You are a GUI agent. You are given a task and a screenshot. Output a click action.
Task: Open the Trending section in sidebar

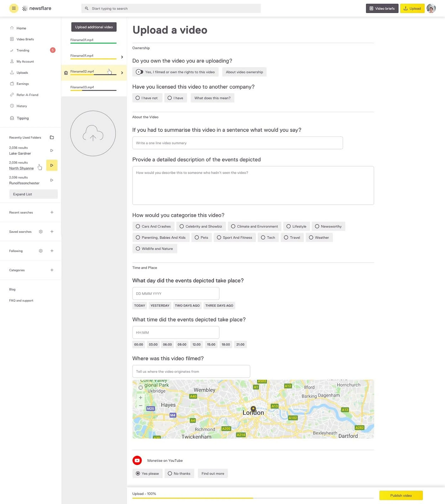[23, 50]
